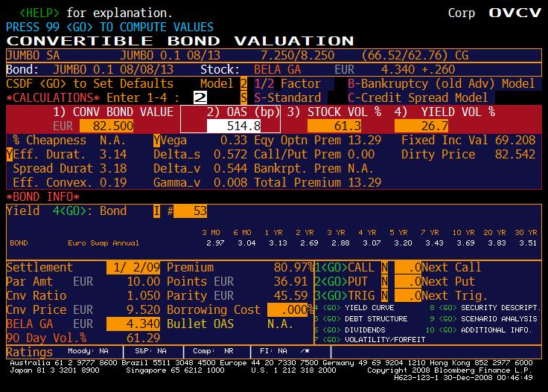This screenshot has width=548, height=392.
Task: Click the Calculations selector field showing 2
Action: pyautogui.click(x=200, y=97)
